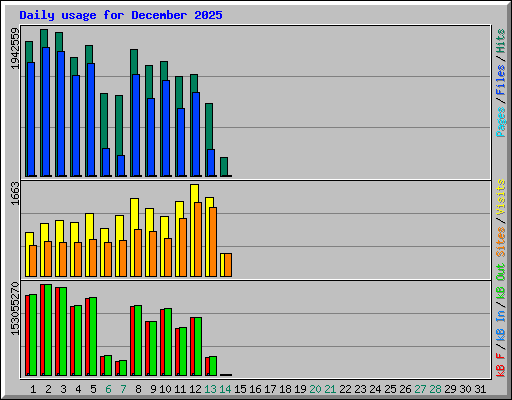The image size is (512, 400).
Task: Click weekend day 27 on the x-axis
Action: 420,389
